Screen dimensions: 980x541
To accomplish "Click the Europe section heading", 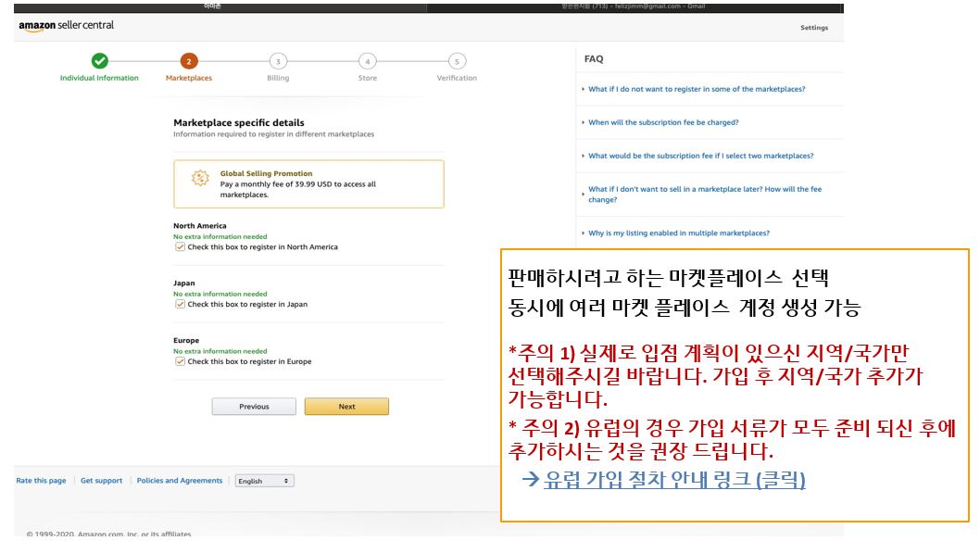I will tap(186, 341).
